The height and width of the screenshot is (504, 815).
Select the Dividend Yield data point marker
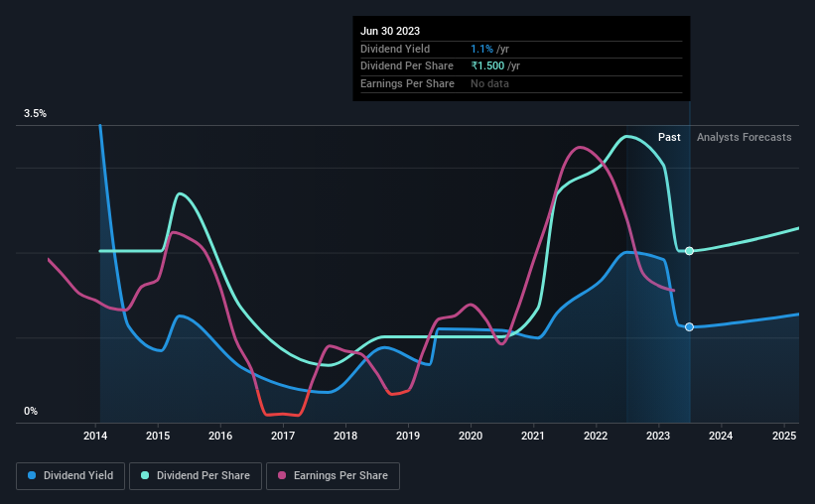tap(689, 326)
